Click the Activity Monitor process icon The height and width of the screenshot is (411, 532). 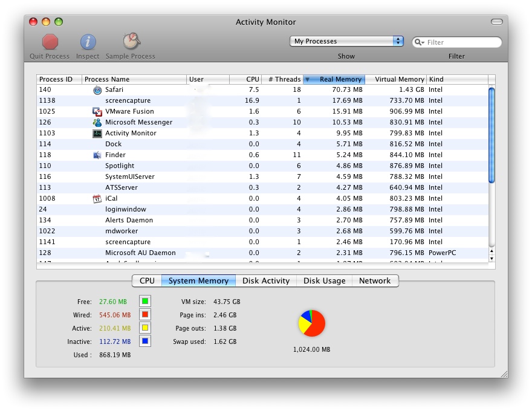coord(97,133)
